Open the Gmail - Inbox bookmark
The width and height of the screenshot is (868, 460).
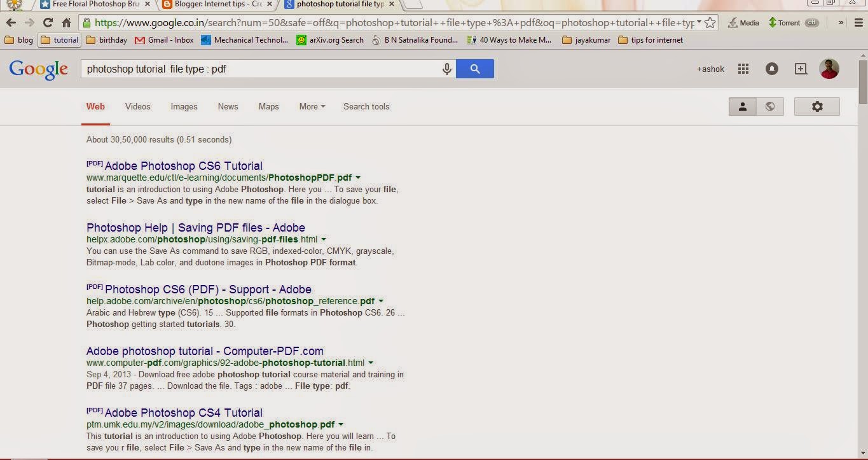pyautogui.click(x=164, y=40)
